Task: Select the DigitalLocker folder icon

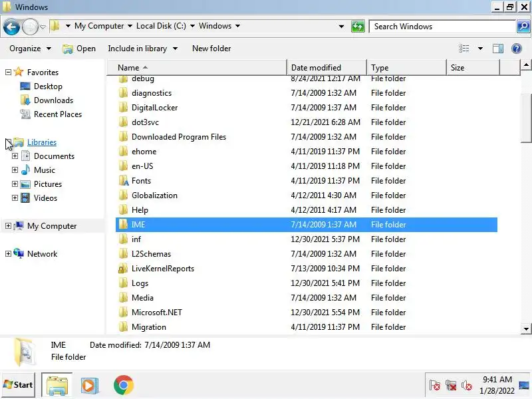Action: point(124,108)
